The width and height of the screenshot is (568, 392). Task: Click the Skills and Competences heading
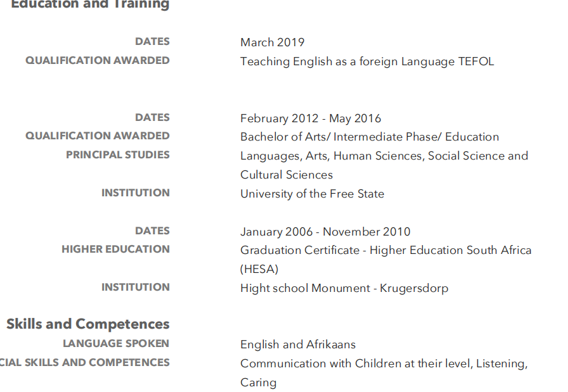(88, 324)
